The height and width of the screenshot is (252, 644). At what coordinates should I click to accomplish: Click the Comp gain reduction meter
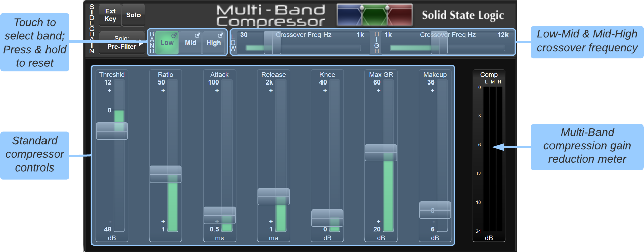(489, 156)
